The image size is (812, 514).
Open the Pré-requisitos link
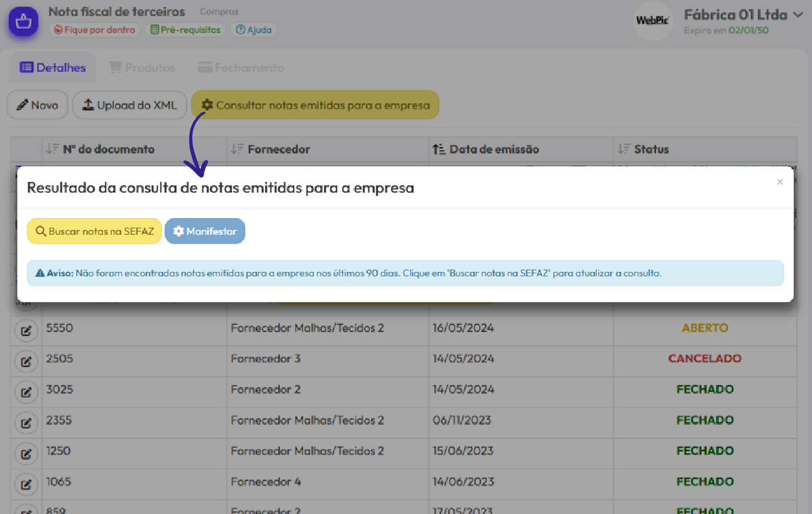click(x=185, y=30)
